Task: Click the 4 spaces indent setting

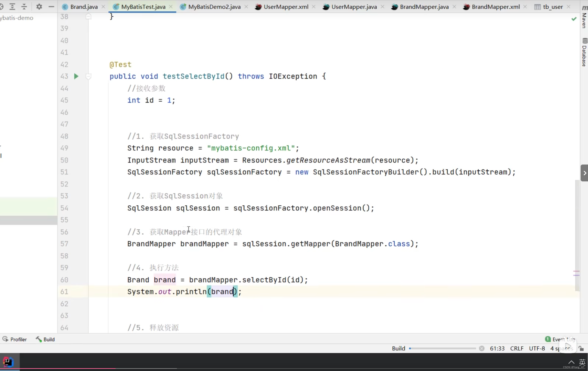Action: tap(562, 348)
